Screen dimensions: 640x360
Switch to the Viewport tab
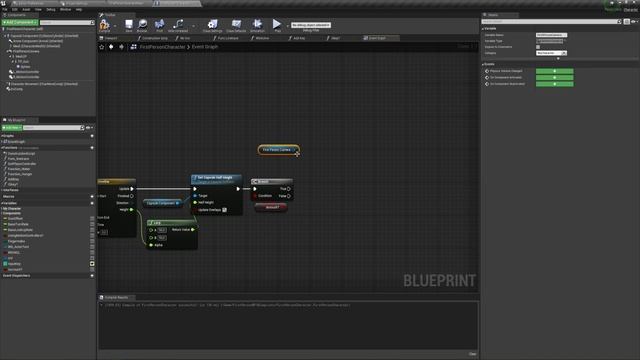(111, 38)
